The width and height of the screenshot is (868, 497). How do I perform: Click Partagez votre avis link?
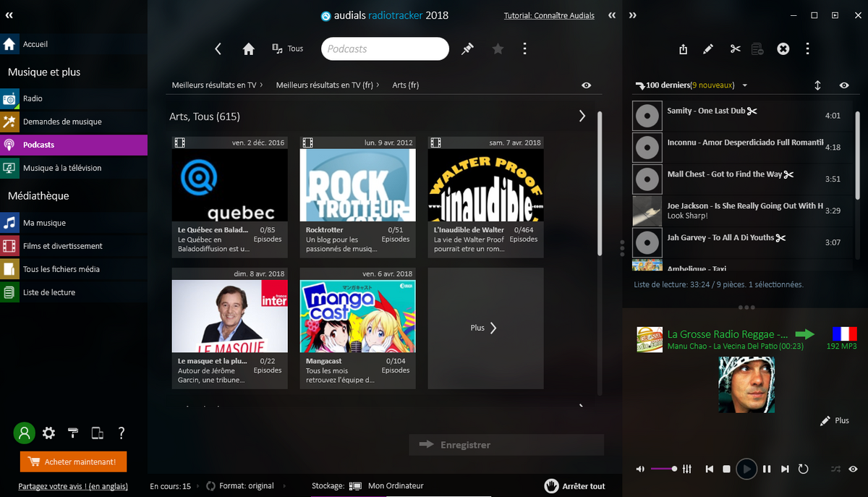click(72, 486)
